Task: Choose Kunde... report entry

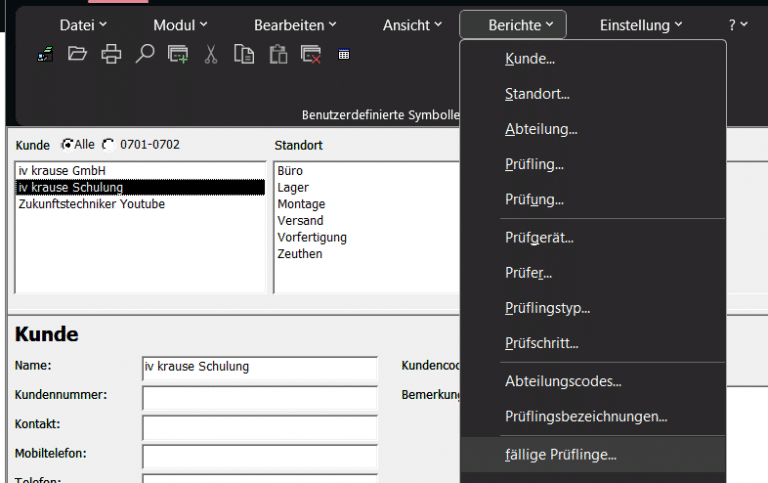Action: tap(593, 59)
